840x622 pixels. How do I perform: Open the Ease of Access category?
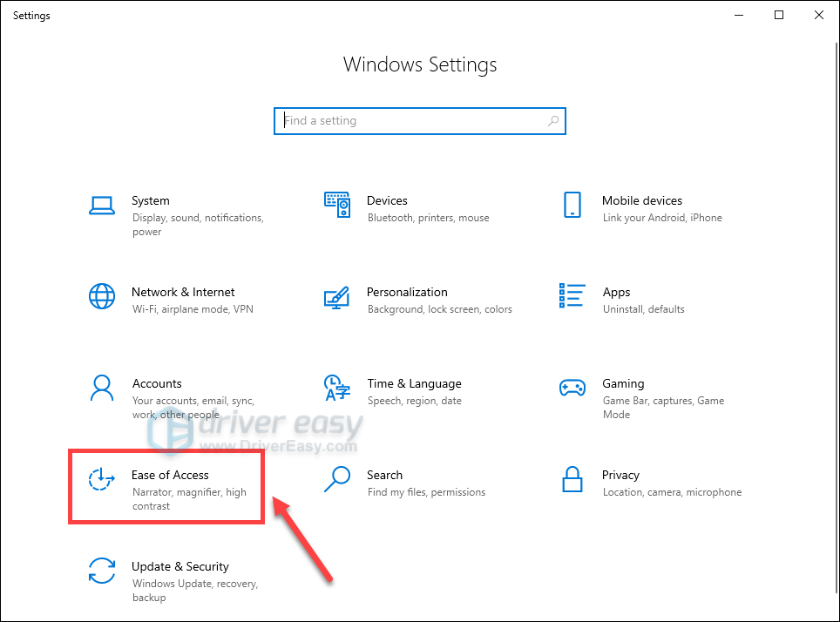(x=170, y=476)
